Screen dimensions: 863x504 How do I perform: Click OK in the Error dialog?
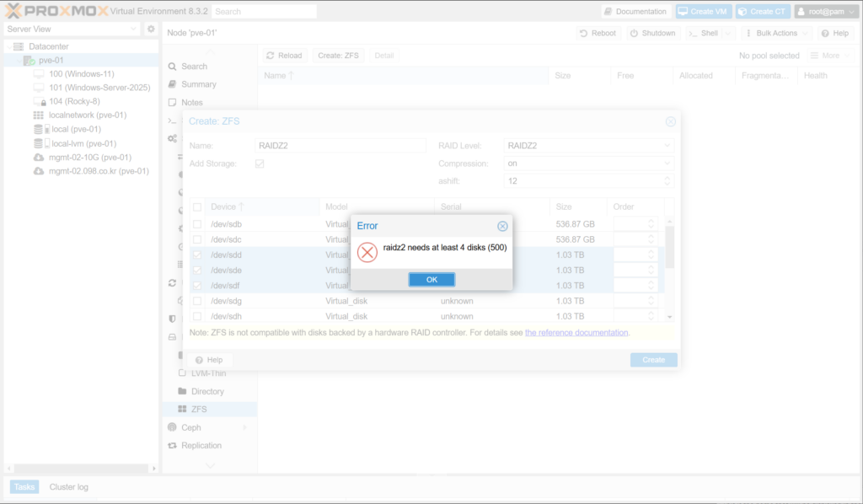(x=431, y=279)
